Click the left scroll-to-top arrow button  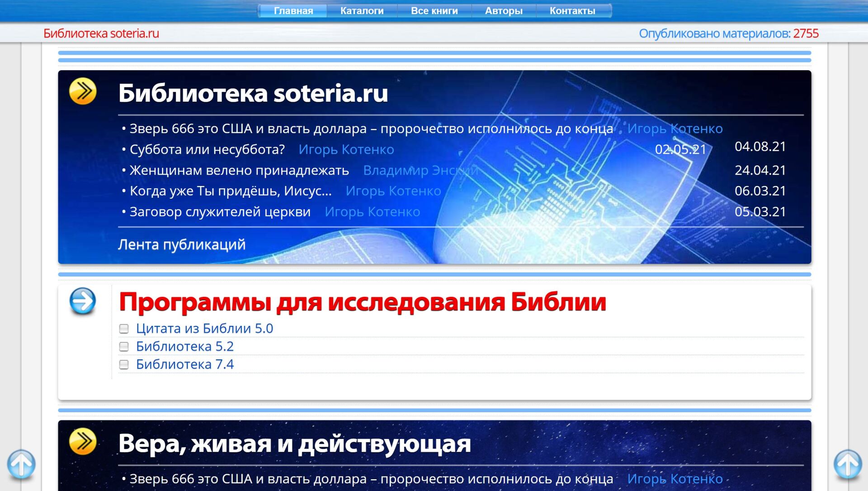coord(21,464)
